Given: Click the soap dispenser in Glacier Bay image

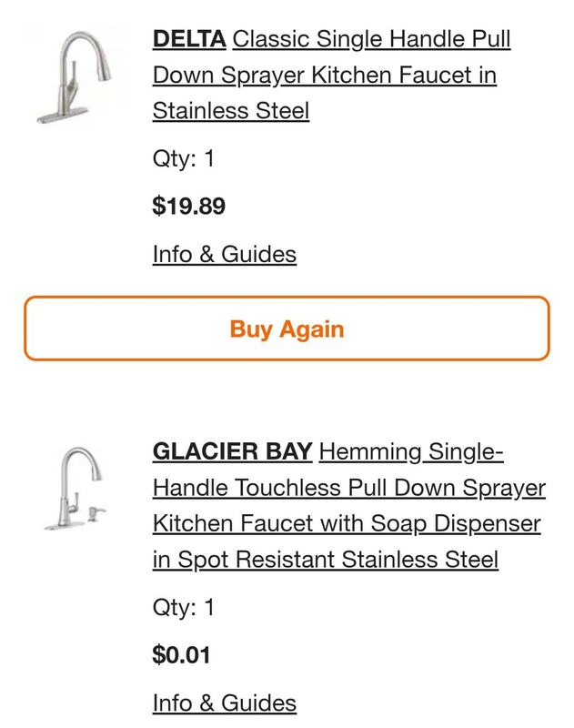Looking at the screenshot, I should tap(96, 513).
